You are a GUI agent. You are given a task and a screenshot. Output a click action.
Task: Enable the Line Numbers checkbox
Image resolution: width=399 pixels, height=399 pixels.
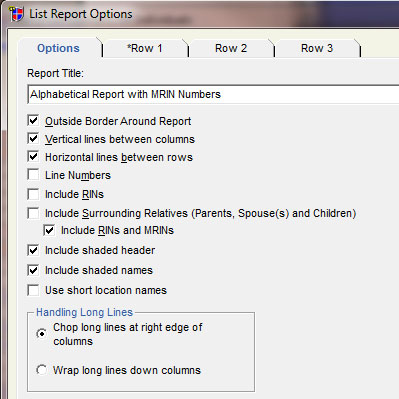tap(33, 175)
